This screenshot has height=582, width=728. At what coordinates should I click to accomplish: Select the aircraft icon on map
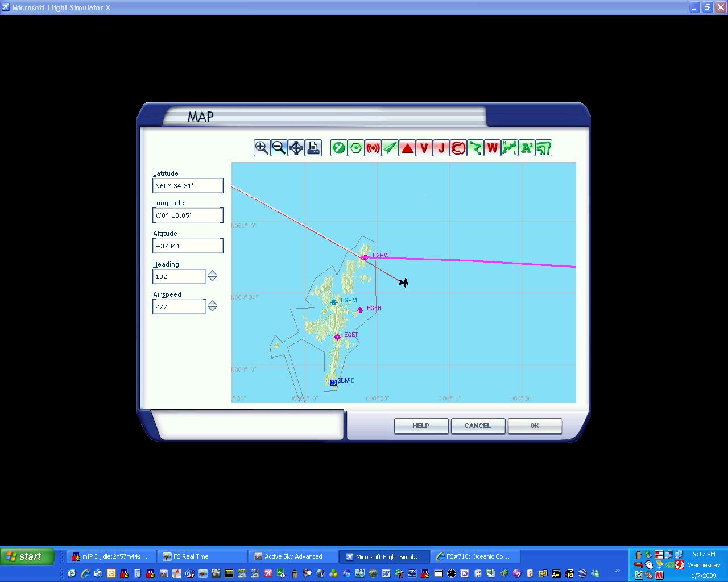[x=403, y=282]
